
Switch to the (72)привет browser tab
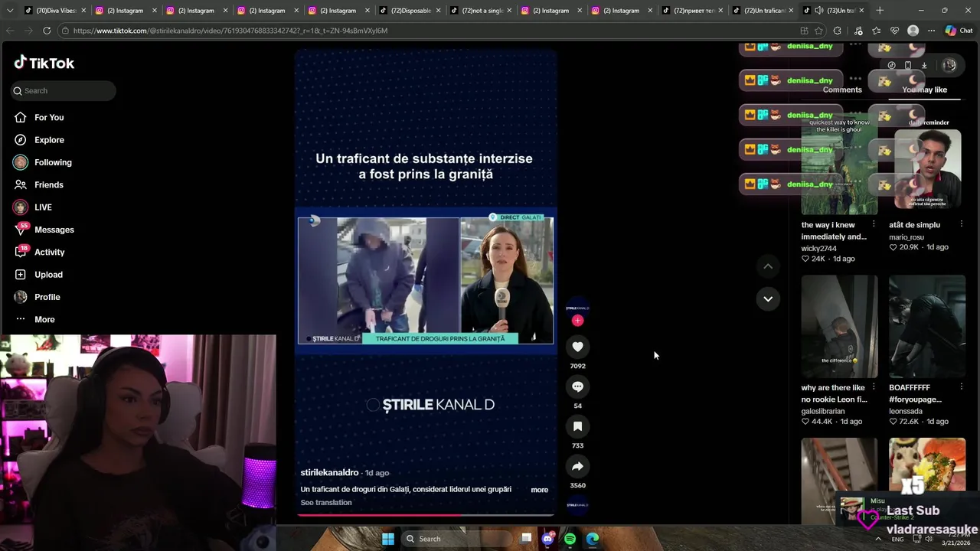click(693, 11)
